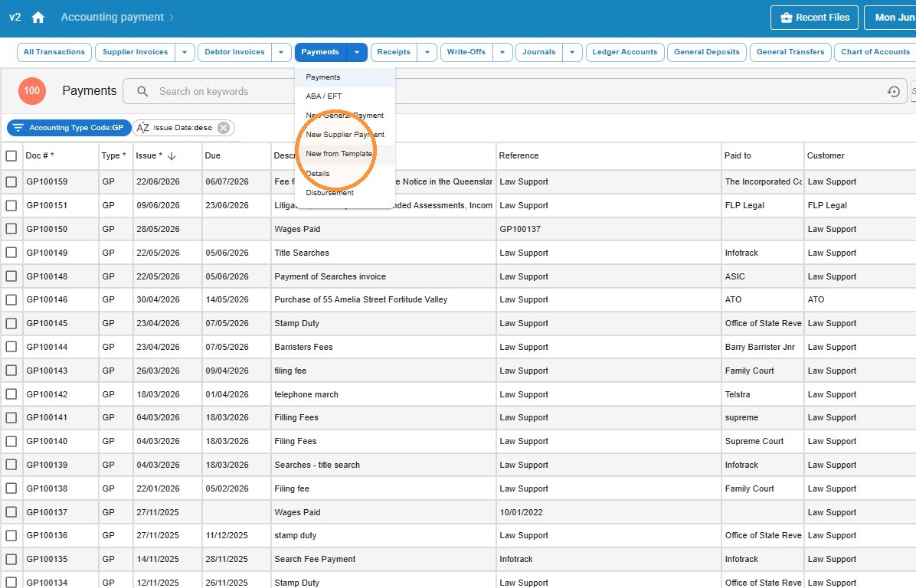Choose New from Template menu entry
The image size is (916, 588).
point(345,154)
